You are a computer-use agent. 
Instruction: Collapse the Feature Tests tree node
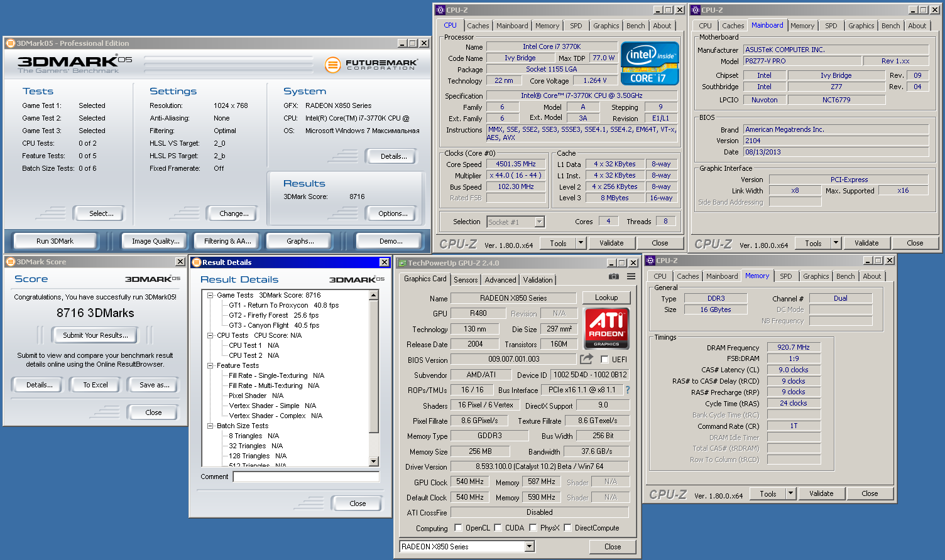(210, 365)
